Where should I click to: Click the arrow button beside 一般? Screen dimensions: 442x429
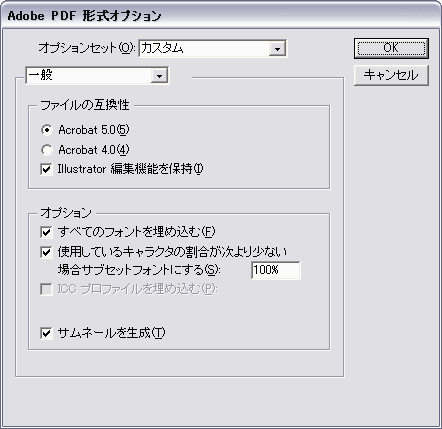159,76
